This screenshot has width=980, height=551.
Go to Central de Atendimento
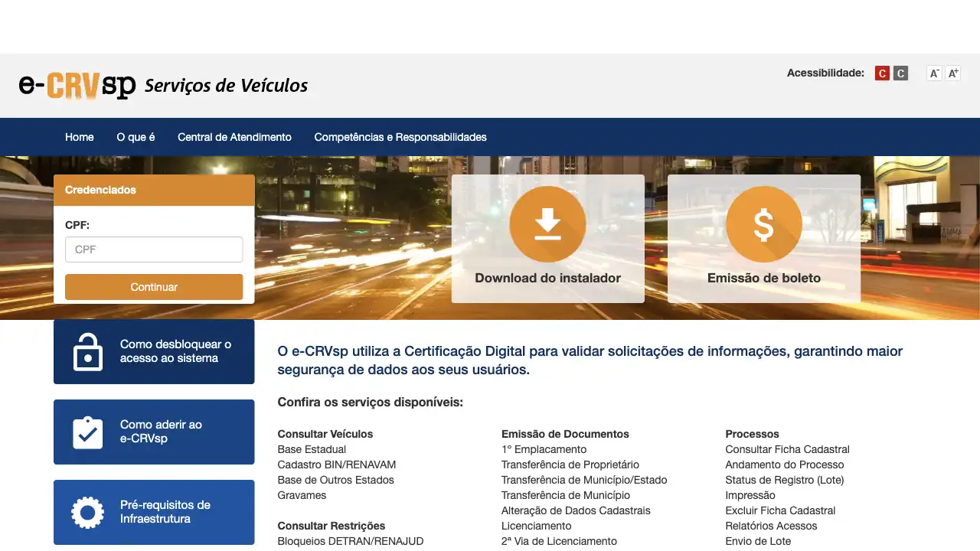point(234,137)
